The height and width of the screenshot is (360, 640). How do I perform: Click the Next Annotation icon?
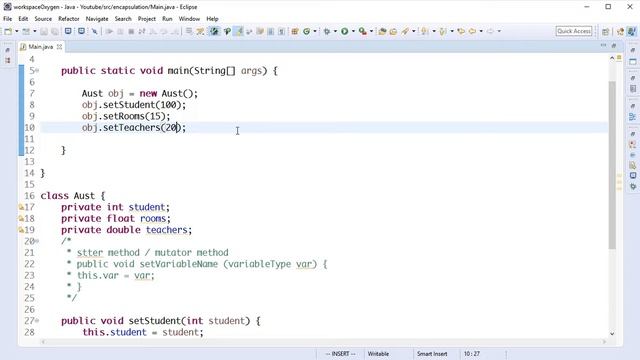click(x=424, y=31)
